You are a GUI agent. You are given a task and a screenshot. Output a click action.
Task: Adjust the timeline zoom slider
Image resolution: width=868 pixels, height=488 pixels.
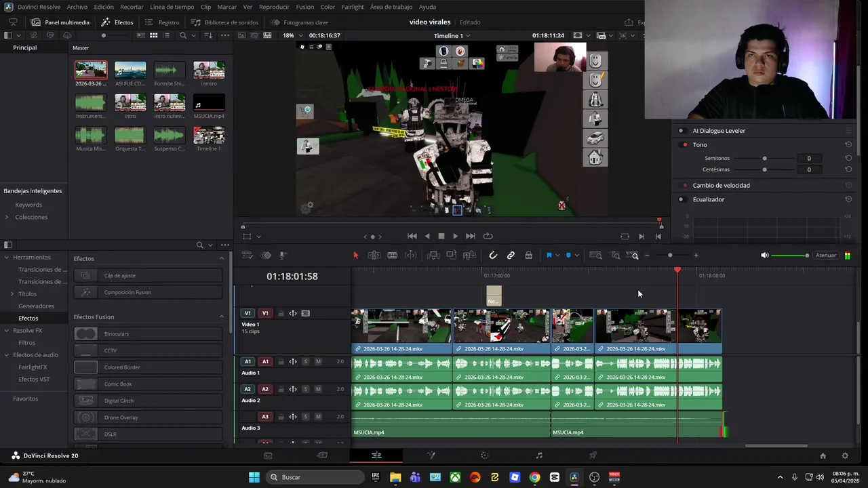[x=671, y=256]
